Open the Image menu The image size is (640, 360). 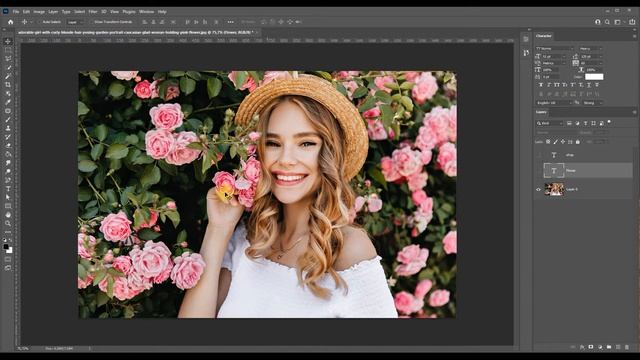click(x=39, y=12)
